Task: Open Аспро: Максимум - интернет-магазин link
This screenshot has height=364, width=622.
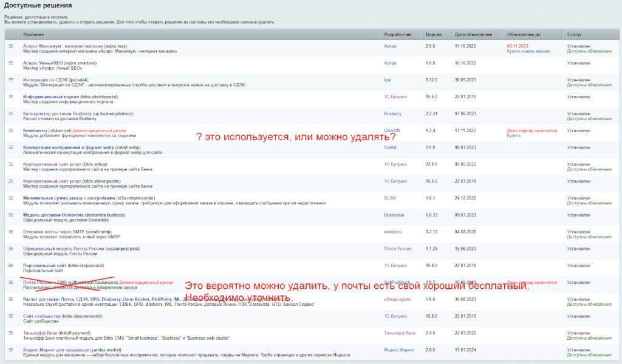Action: pos(63,46)
